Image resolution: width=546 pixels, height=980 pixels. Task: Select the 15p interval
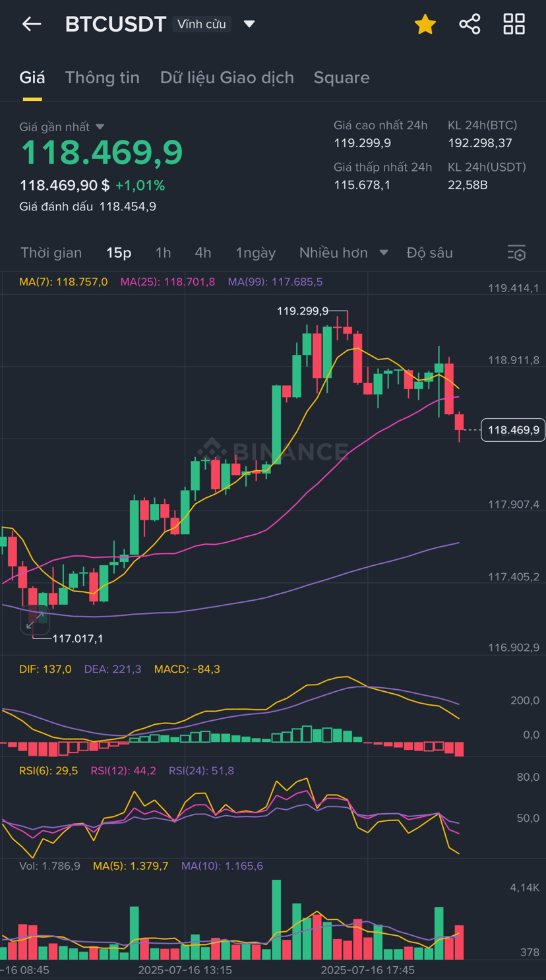click(119, 253)
